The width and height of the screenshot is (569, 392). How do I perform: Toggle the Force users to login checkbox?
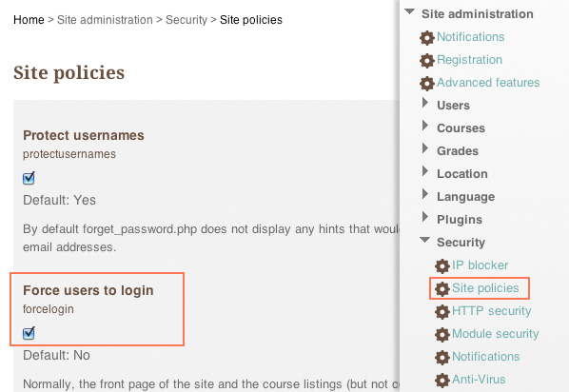click(29, 333)
